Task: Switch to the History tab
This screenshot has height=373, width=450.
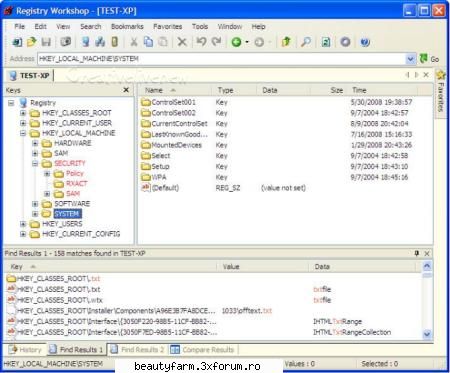Action: pos(26,350)
